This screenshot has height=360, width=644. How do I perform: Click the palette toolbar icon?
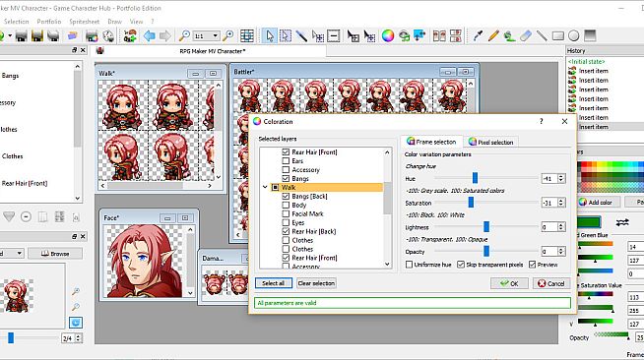108,36
